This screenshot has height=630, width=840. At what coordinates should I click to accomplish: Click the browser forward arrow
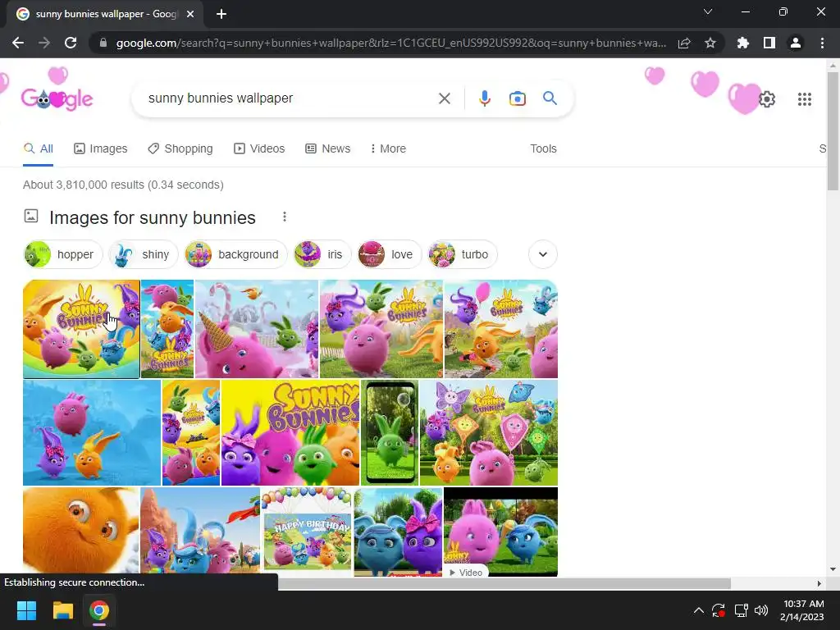(44, 43)
